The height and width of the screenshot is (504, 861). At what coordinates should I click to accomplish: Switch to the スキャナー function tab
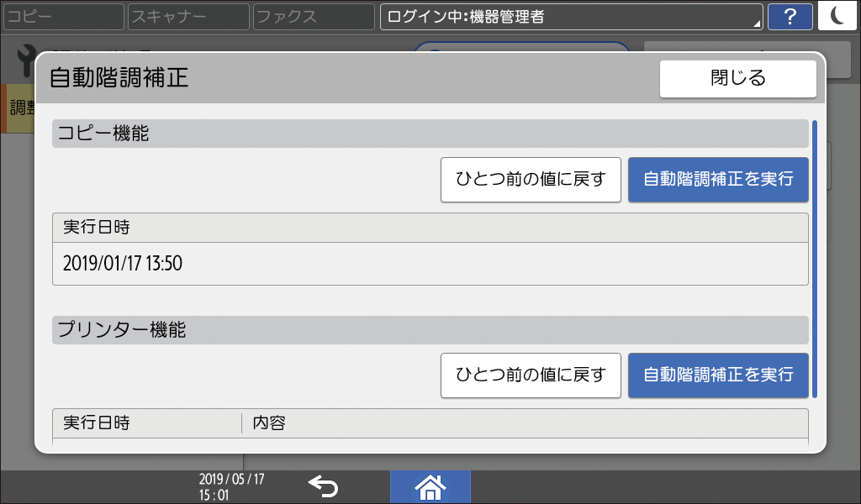pos(187,16)
